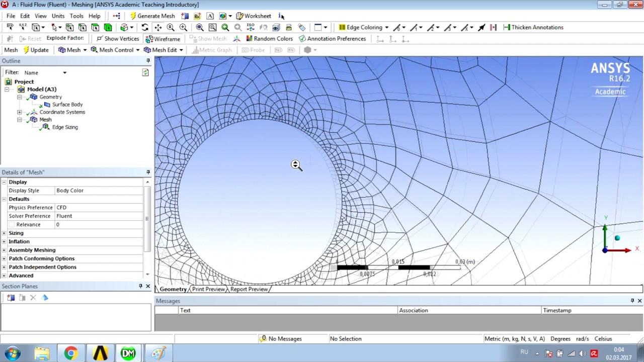Click the Generate Mesh button
Screen dimensions: 644x362
click(x=152, y=16)
